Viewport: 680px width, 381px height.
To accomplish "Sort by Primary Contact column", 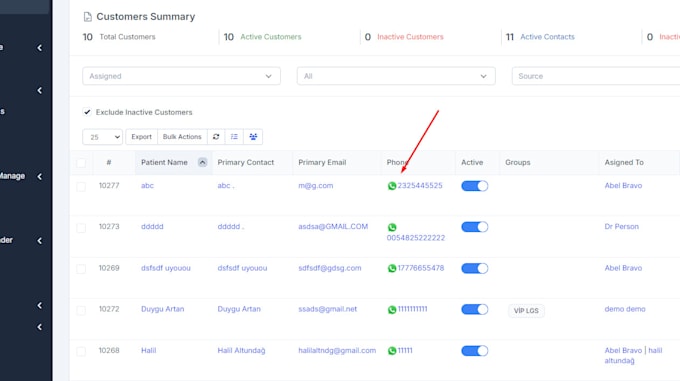I will pos(245,163).
